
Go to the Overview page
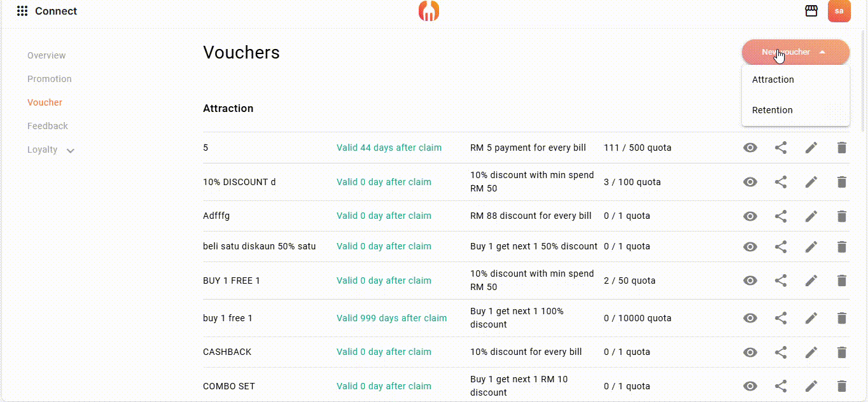46,55
